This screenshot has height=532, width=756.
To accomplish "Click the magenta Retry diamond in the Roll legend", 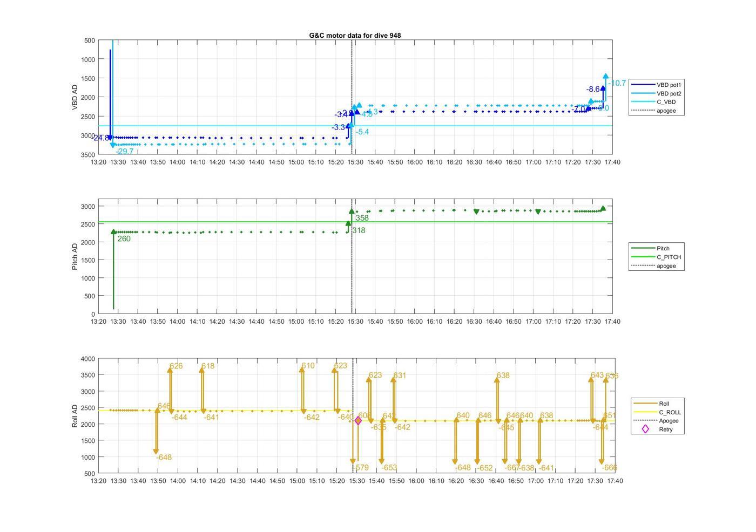I will (645, 429).
